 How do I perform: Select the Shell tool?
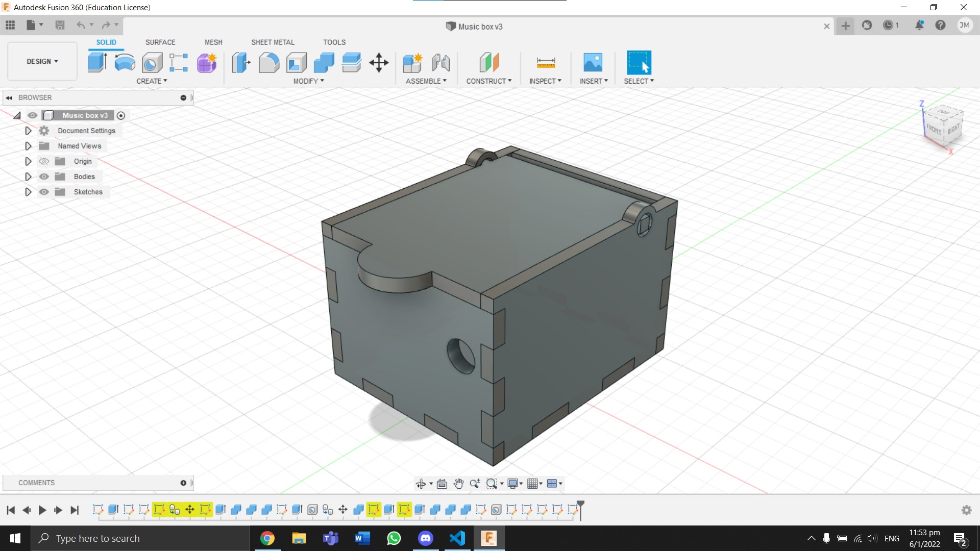tap(297, 63)
